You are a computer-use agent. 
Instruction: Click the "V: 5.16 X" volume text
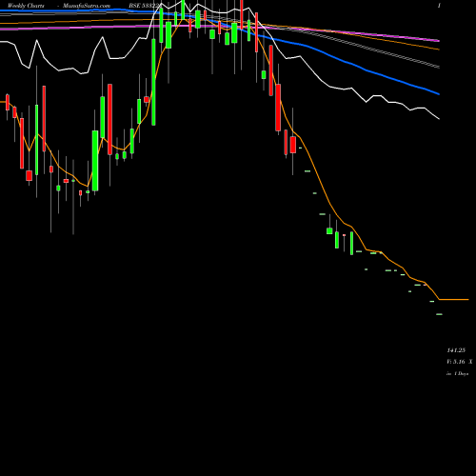[460, 362]
